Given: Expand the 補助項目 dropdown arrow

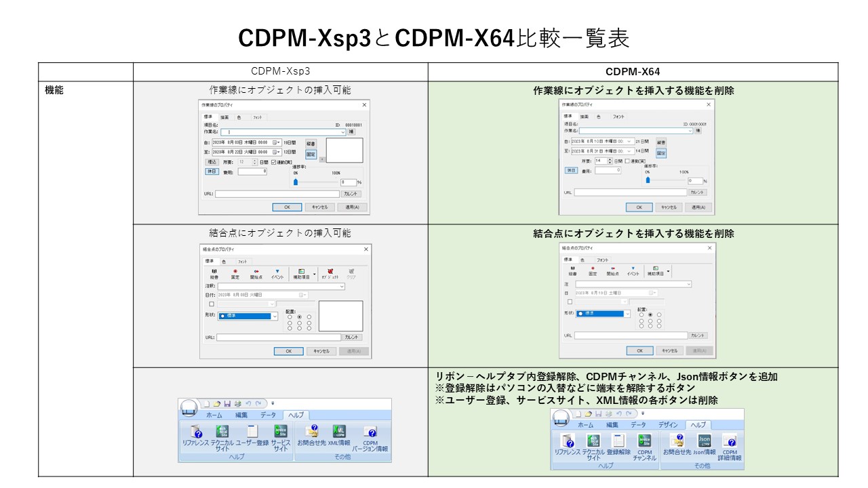Looking at the screenshot, I should tap(315, 274).
